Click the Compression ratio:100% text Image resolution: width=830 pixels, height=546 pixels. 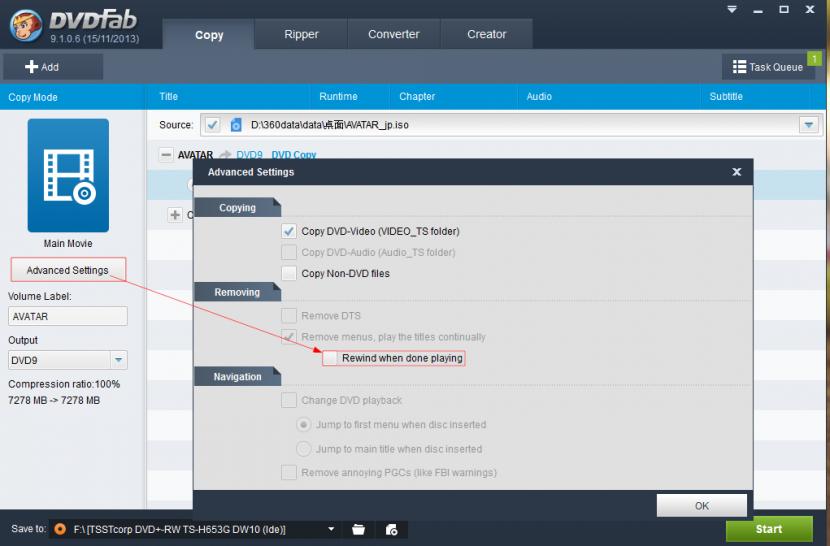(64, 384)
